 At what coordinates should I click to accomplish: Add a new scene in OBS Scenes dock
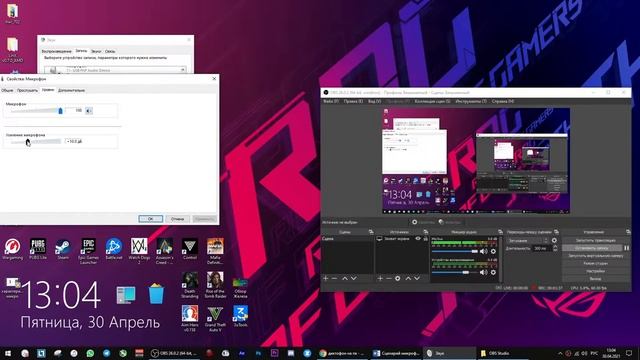pos(326,278)
